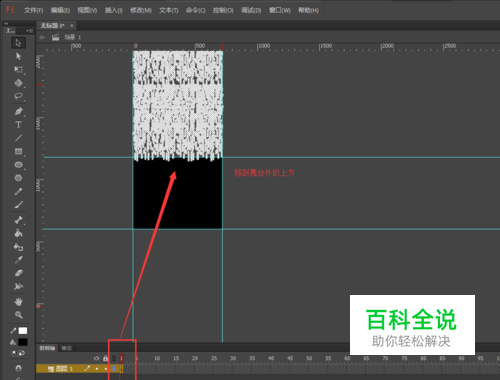Select the Ink Bottle tool

pyautogui.click(x=18, y=247)
